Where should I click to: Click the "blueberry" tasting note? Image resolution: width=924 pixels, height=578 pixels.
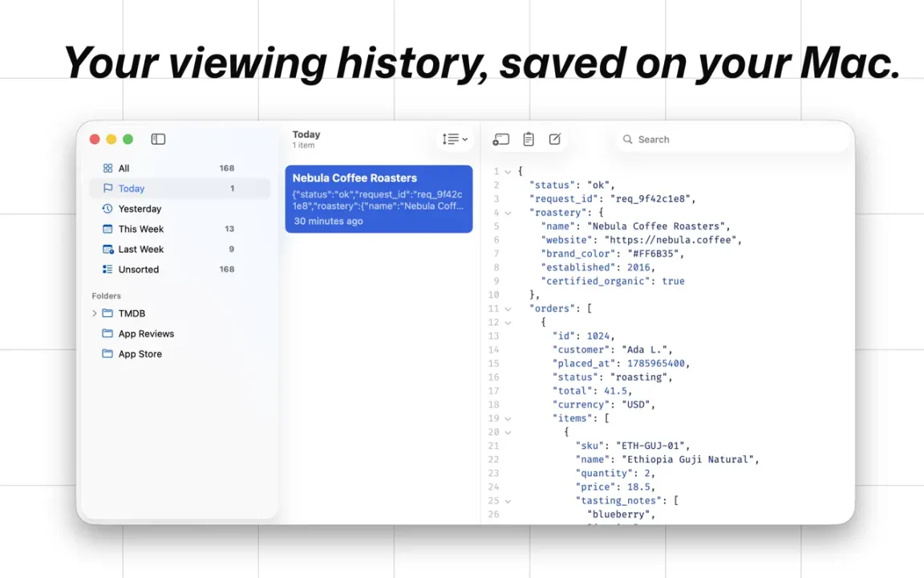[x=618, y=515]
